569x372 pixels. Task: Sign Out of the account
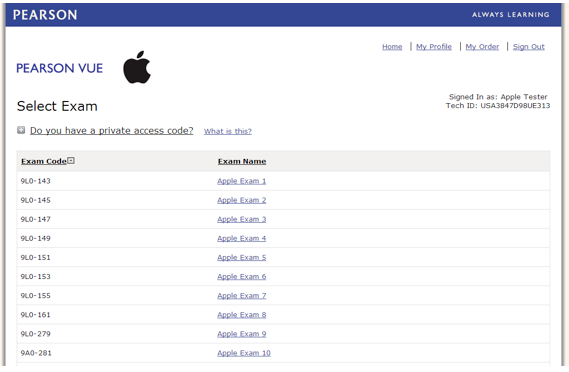529,47
